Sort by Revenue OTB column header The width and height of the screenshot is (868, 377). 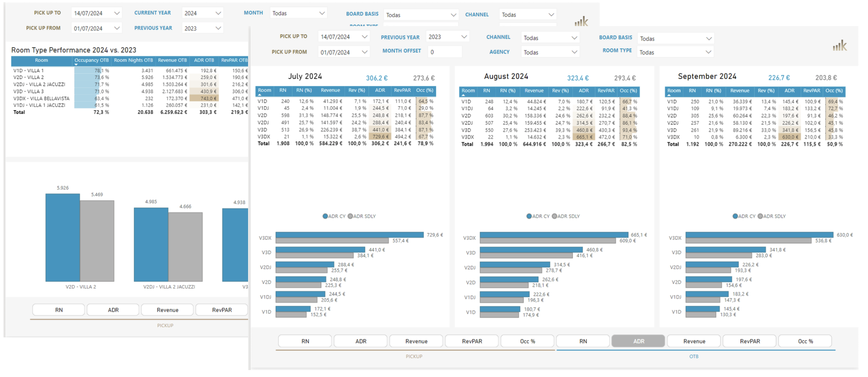point(172,60)
